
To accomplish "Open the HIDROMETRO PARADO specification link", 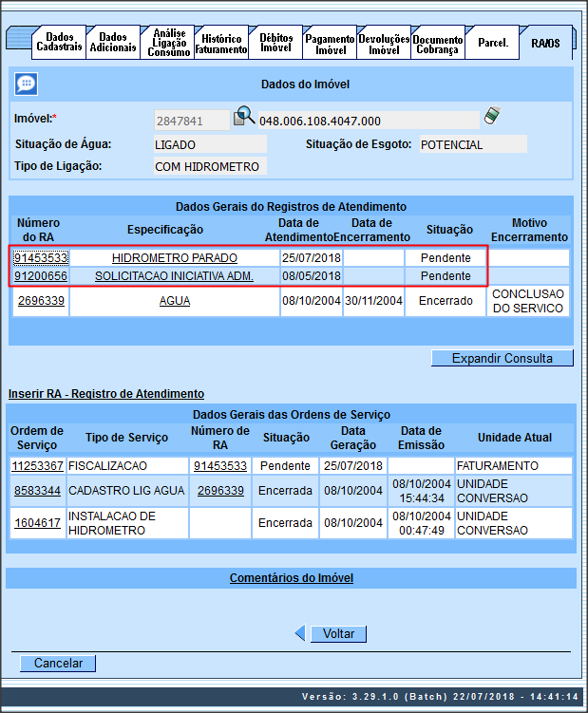I will point(174,257).
